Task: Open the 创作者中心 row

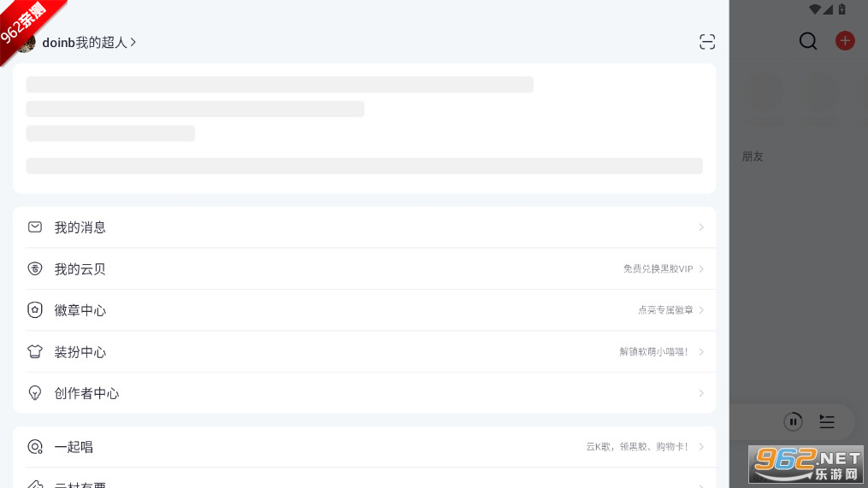Action: coord(364,393)
